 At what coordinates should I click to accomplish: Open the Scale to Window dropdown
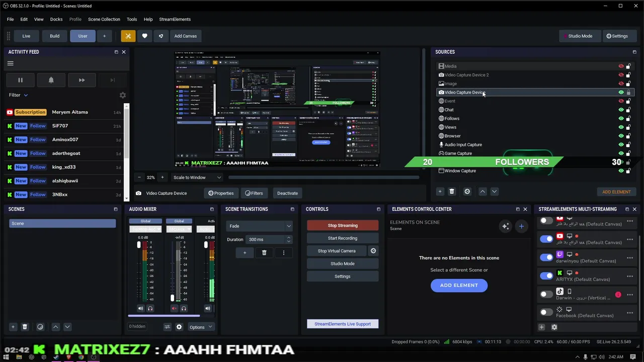point(197,177)
